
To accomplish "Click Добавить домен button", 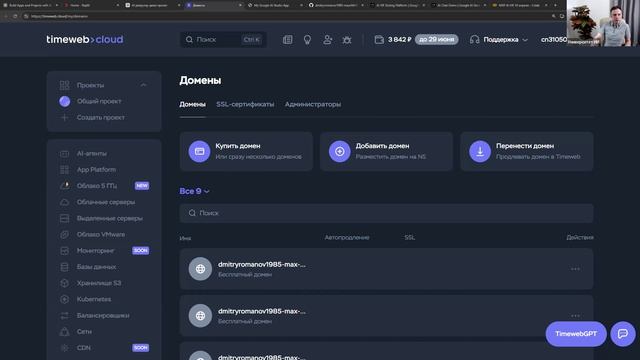I will (386, 151).
